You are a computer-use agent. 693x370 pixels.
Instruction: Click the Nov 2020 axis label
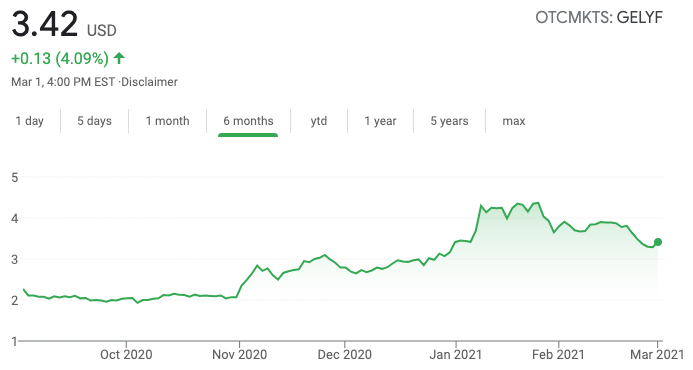click(240, 354)
